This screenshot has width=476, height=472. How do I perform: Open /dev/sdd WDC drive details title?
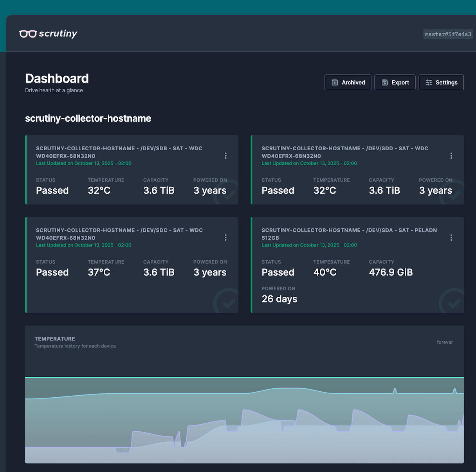pos(344,152)
